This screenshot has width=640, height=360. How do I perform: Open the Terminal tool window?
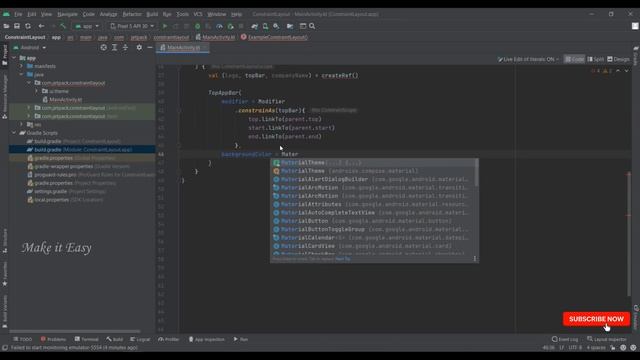click(87, 339)
